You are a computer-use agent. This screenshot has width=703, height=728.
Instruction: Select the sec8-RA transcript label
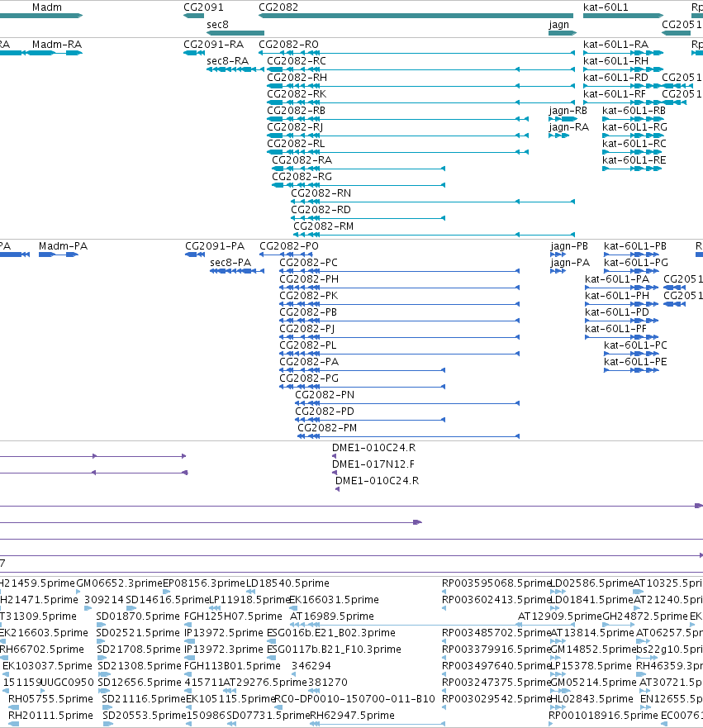click(x=228, y=61)
